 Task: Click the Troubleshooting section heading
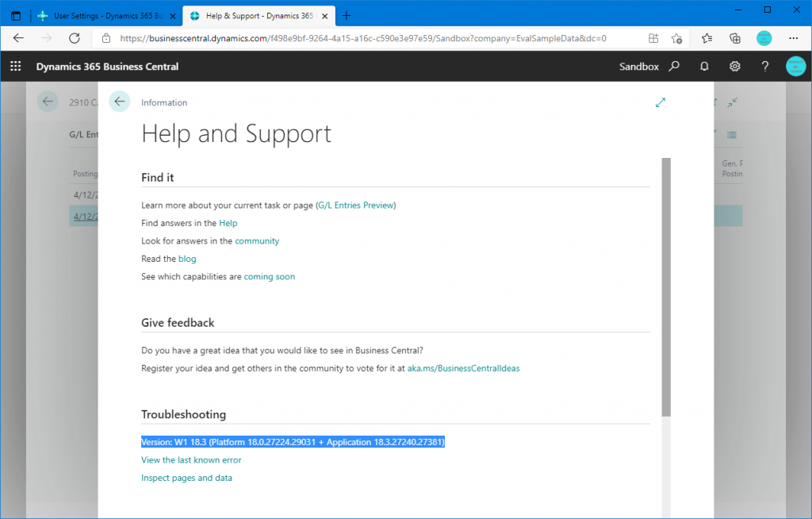pos(183,414)
